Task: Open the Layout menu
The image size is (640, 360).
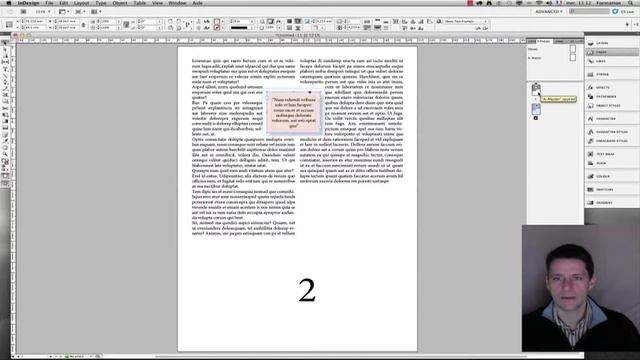Action: 81,3
